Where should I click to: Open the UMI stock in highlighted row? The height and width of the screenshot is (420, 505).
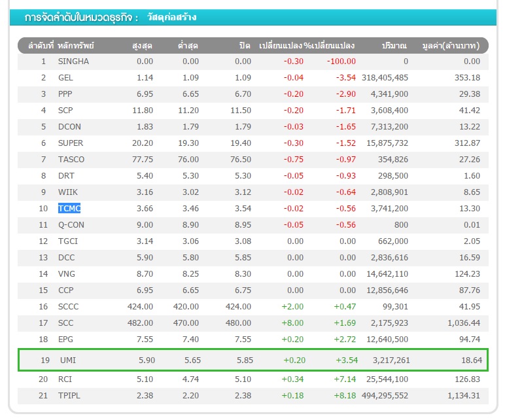point(67,360)
